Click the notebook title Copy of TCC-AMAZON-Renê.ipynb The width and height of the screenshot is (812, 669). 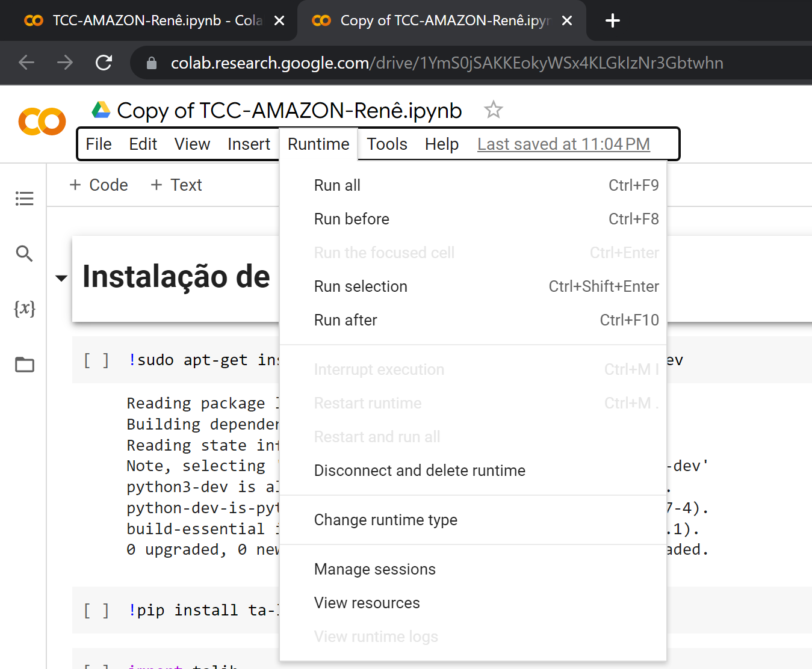click(290, 110)
